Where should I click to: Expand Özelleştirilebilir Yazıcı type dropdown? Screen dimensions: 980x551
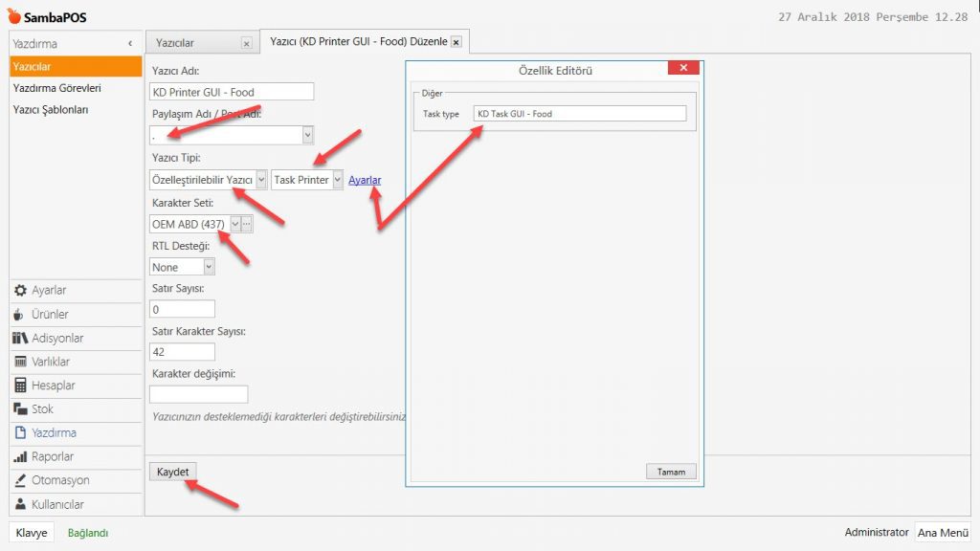pyautogui.click(x=261, y=180)
